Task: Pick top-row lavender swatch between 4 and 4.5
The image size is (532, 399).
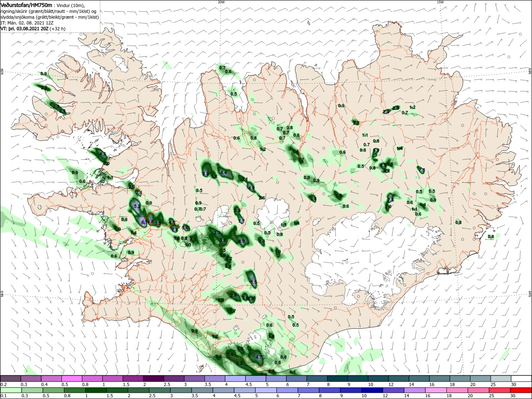Action: (235, 379)
